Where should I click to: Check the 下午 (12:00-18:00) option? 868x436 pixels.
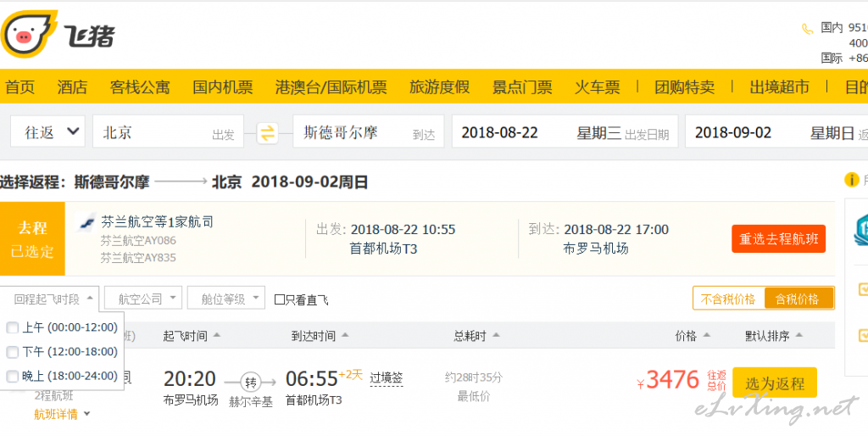13,352
